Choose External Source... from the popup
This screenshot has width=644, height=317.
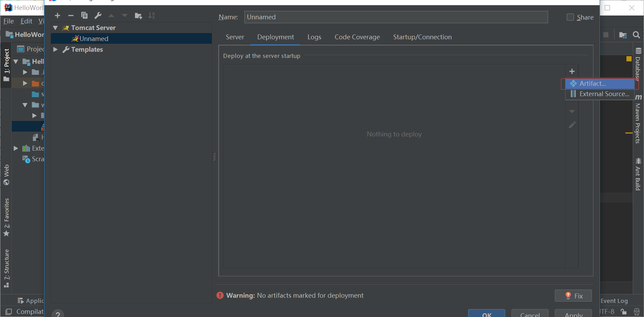[600, 94]
